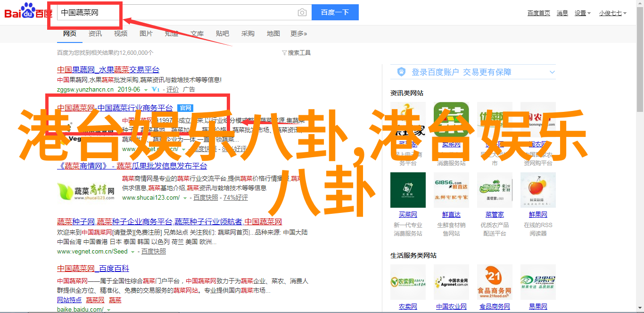Viewport: 644px width, 313px height.
Task: Open the 易果网 logo thumbnail
Action: 538,282
